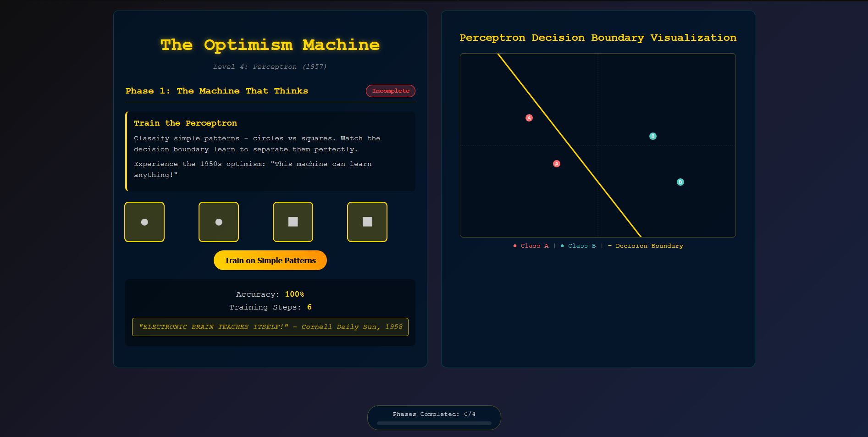The image size is (868, 437).
Task: Select the second circle pattern tile
Action: [x=219, y=222]
